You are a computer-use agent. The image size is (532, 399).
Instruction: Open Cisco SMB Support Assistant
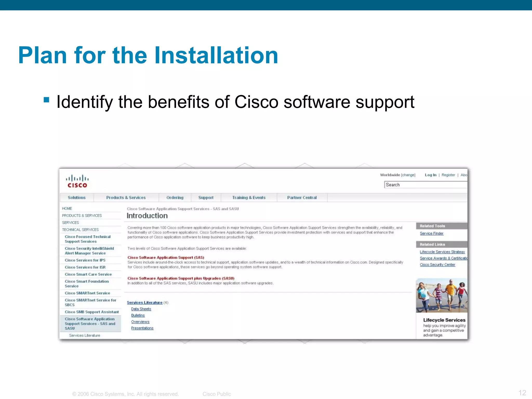coord(92,312)
